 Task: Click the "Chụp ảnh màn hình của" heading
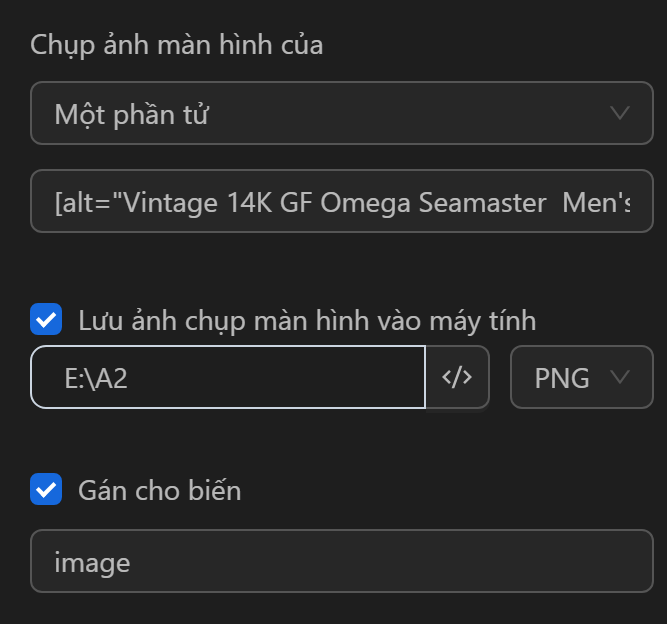[176, 45]
